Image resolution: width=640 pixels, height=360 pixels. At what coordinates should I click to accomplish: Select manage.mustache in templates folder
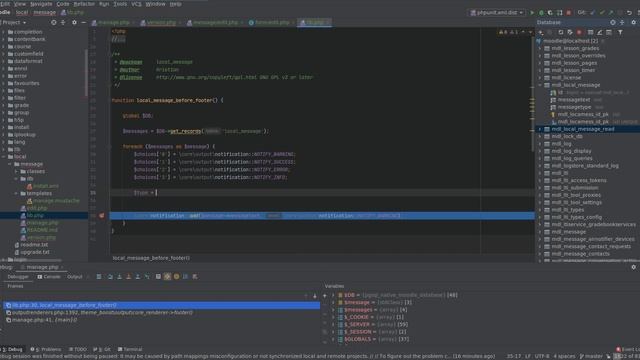click(x=56, y=201)
